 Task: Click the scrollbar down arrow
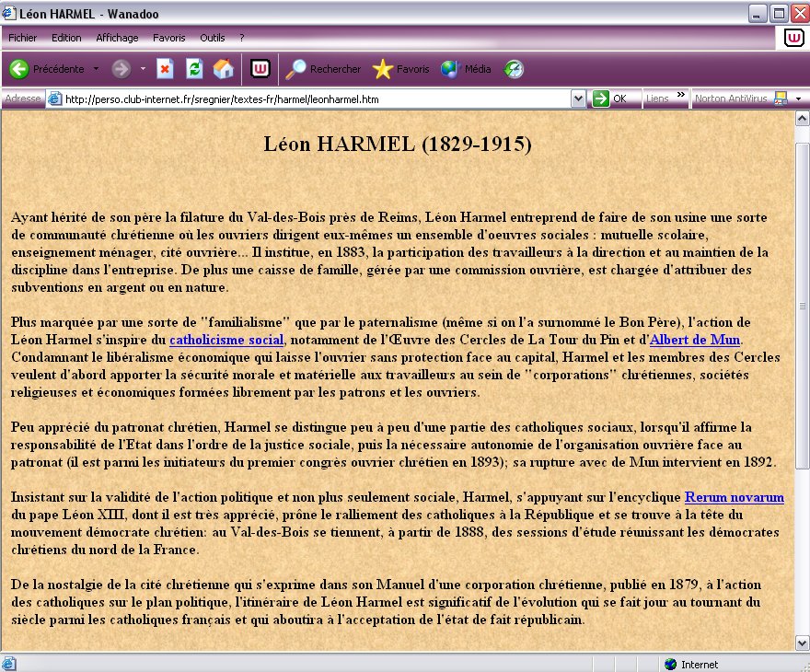pos(803,643)
